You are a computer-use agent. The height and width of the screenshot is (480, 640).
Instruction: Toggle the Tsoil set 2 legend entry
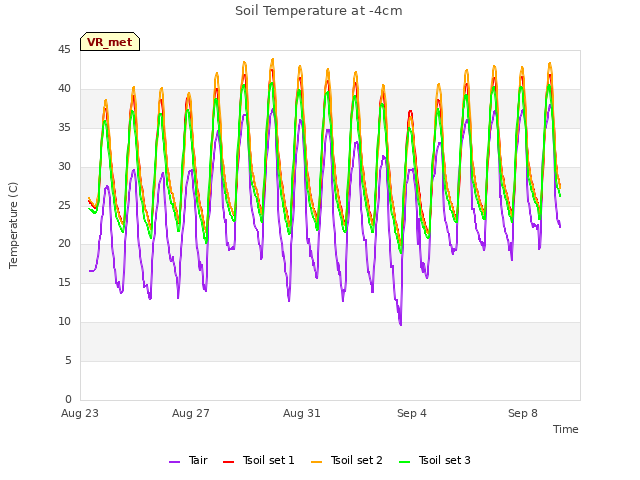coord(347,460)
